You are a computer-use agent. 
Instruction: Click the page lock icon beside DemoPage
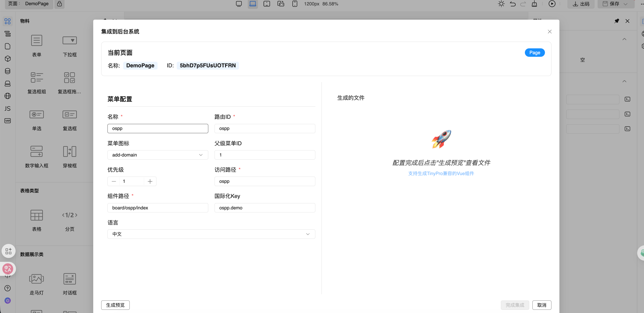coord(60,4)
